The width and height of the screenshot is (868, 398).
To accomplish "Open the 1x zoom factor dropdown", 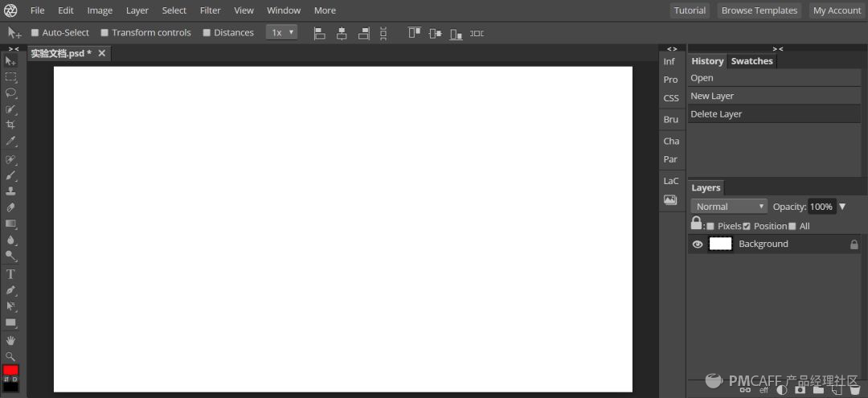I will (x=282, y=33).
